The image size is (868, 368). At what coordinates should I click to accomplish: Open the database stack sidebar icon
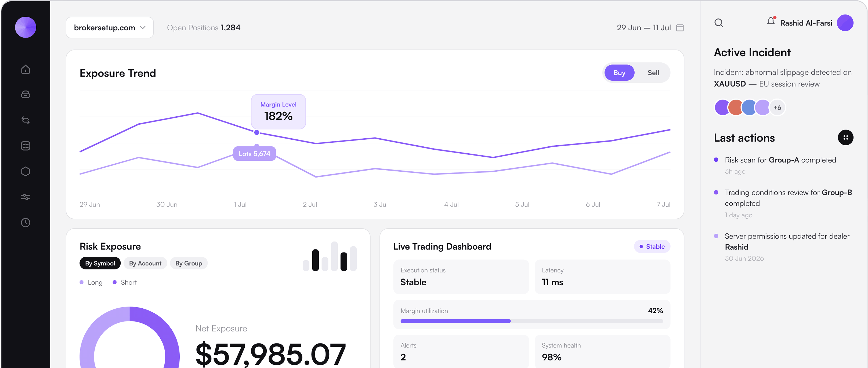coord(26,94)
